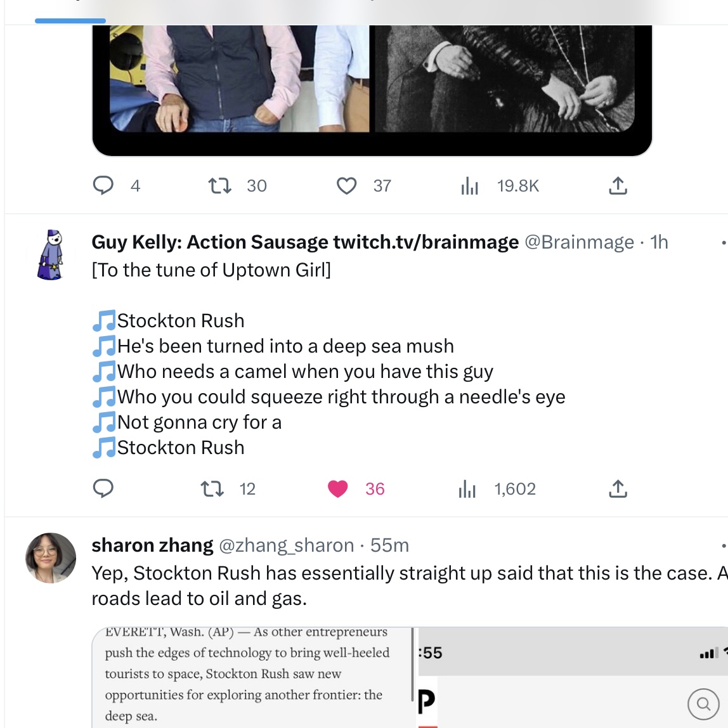Open the sharon zhang display name
The width and height of the screenshot is (728, 728).
[152, 545]
